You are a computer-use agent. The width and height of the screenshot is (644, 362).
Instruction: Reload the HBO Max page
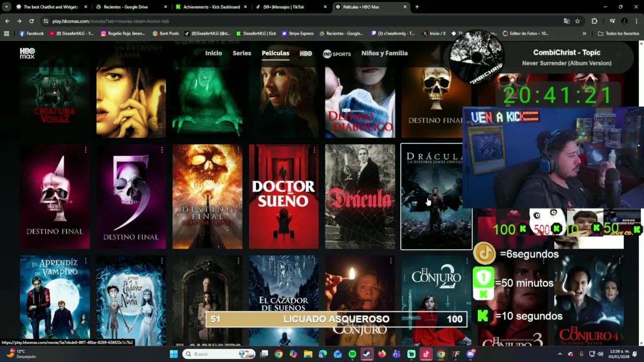click(x=31, y=21)
